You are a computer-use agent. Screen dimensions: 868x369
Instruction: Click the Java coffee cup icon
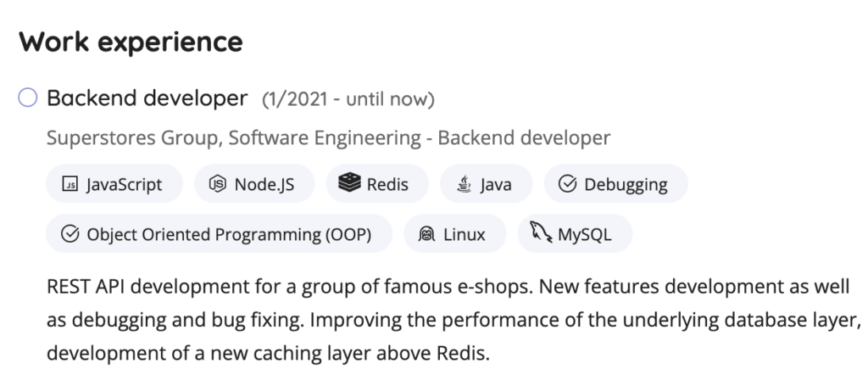(x=464, y=184)
